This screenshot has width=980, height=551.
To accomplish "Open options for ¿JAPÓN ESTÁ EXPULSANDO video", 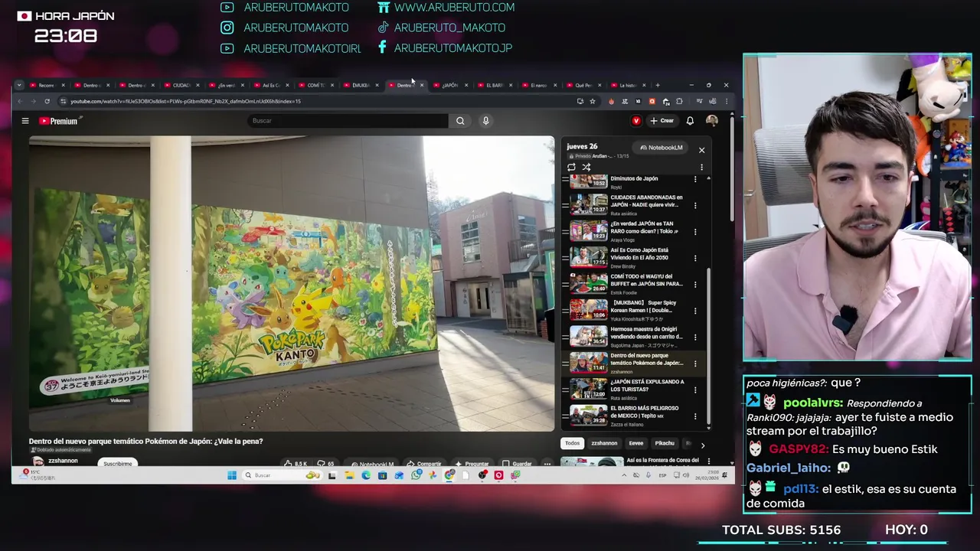I will pyautogui.click(x=695, y=390).
